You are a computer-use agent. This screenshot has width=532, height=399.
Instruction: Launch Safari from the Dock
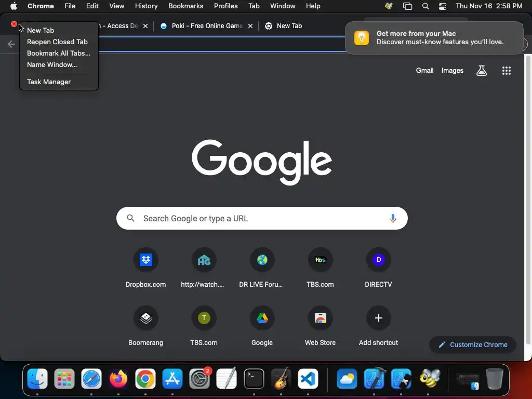(91, 379)
